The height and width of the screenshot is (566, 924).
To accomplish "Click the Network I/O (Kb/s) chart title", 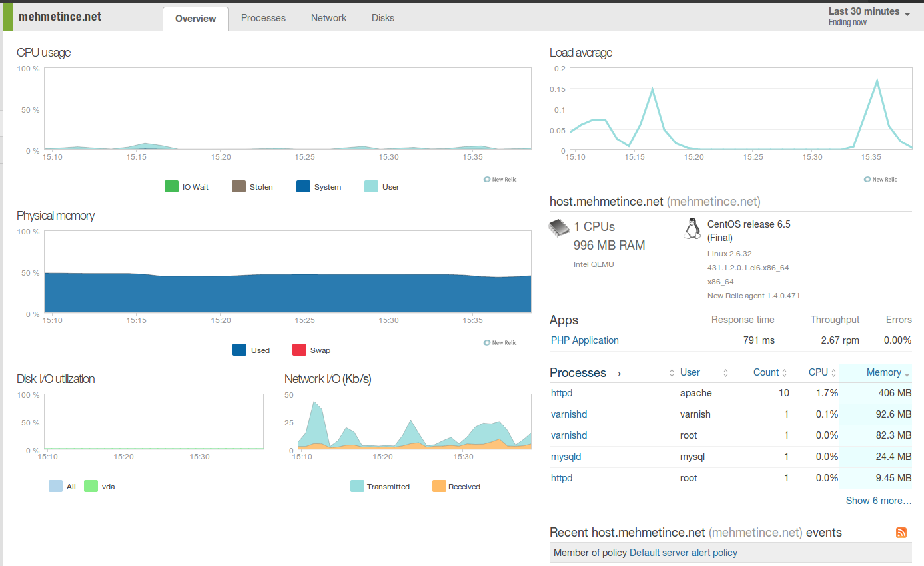I will point(328,379).
